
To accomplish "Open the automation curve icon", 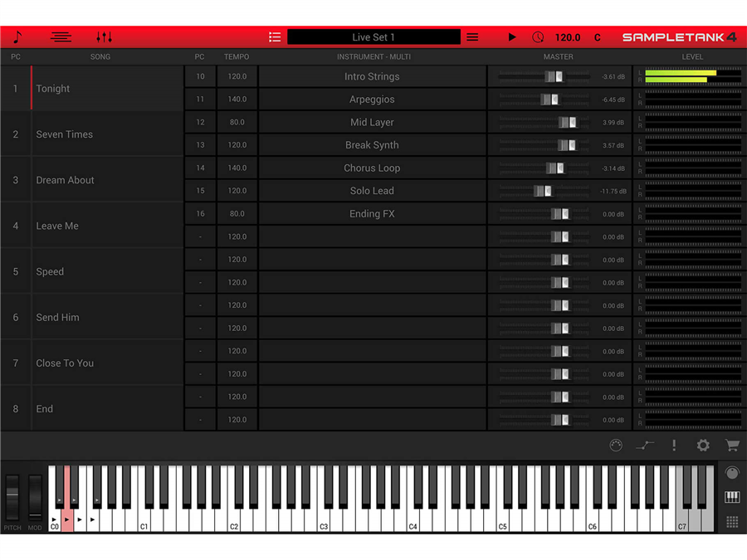I will tap(645, 446).
